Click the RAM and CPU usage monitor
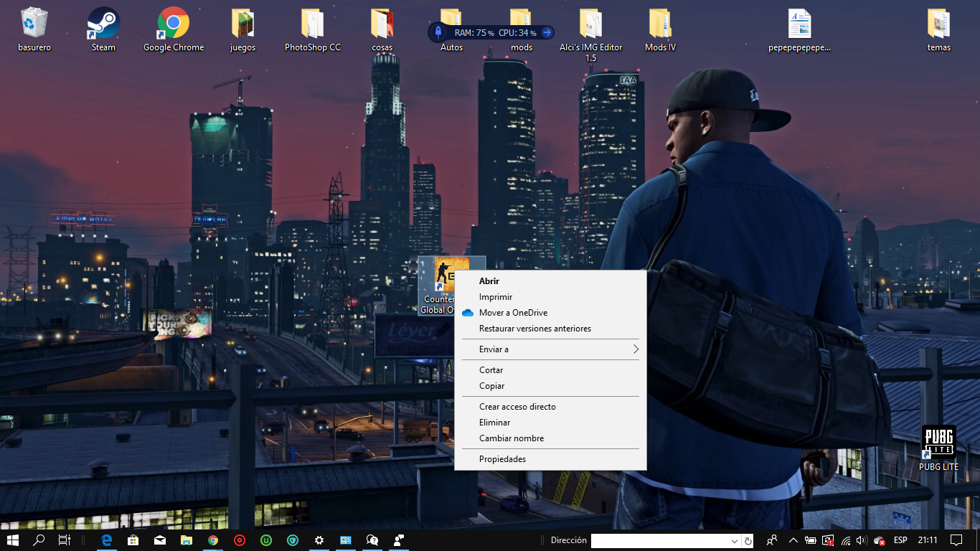The height and width of the screenshot is (551, 980). [491, 32]
